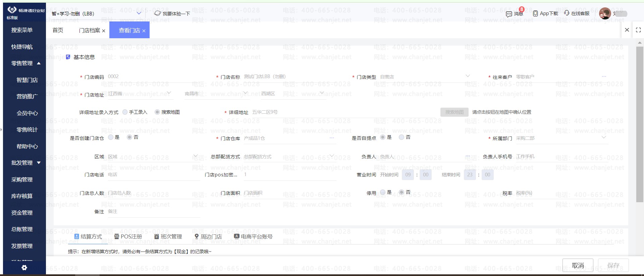This screenshot has width=644, height=276.
Task: Click the 电商平台账号 icon
Action: 236,236
